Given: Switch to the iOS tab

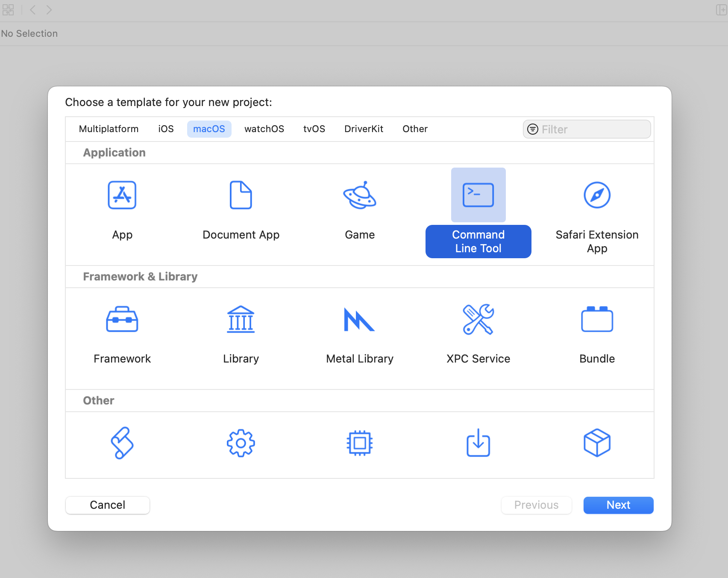Looking at the screenshot, I should coord(166,129).
